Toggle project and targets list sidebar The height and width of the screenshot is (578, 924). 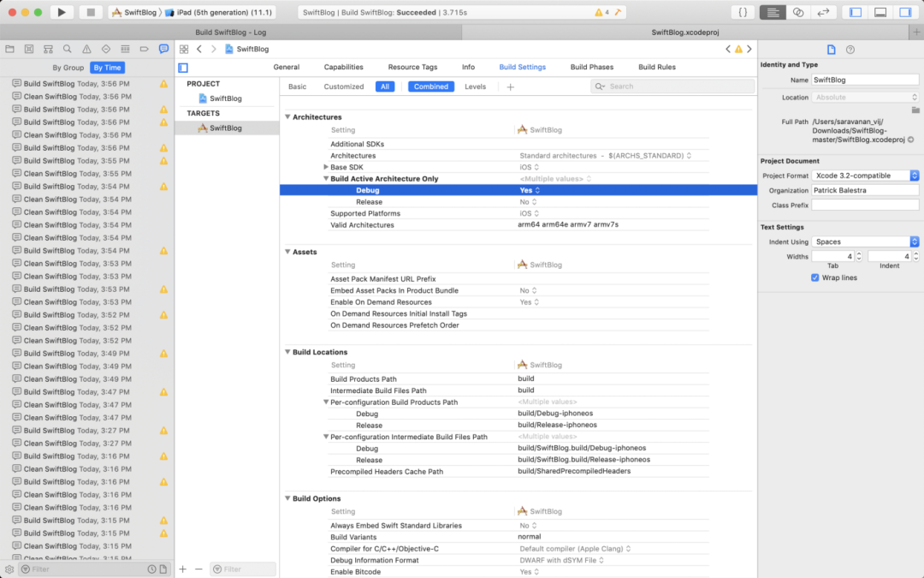tap(183, 68)
